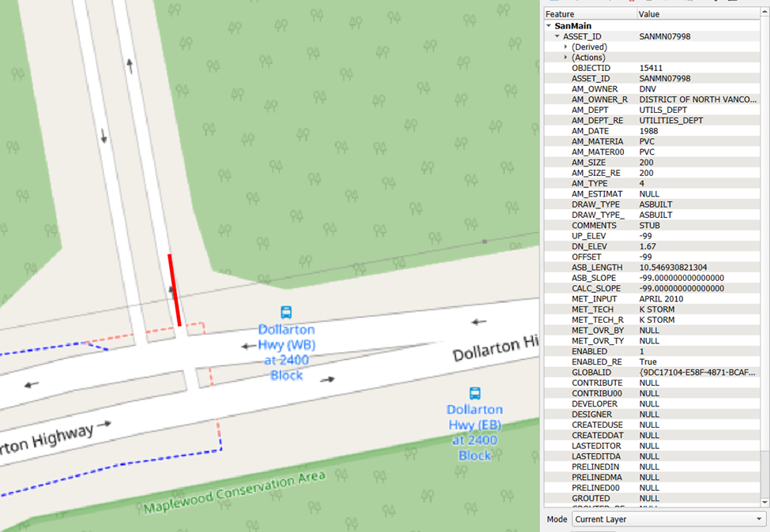
Task: Click the Dollarton Hwy (EB) bus stop icon
Action: tap(475, 393)
